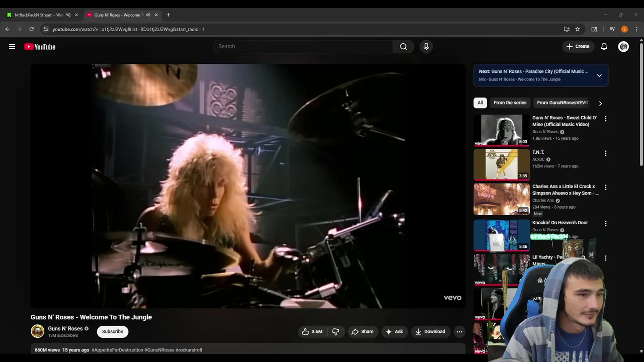Switch to the Guns N' Roses tab
This screenshot has width=644, height=362.
[119, 15]
